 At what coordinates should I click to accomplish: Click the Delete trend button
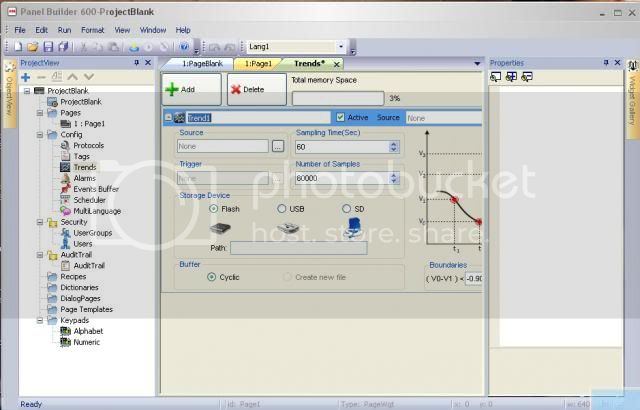coord(257,89)
